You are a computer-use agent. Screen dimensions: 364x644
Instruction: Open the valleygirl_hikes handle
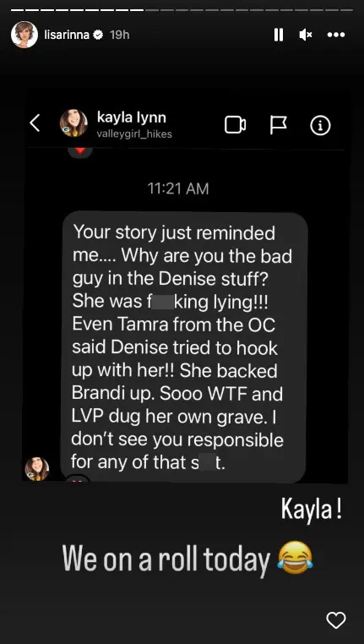tap(134, 134)
